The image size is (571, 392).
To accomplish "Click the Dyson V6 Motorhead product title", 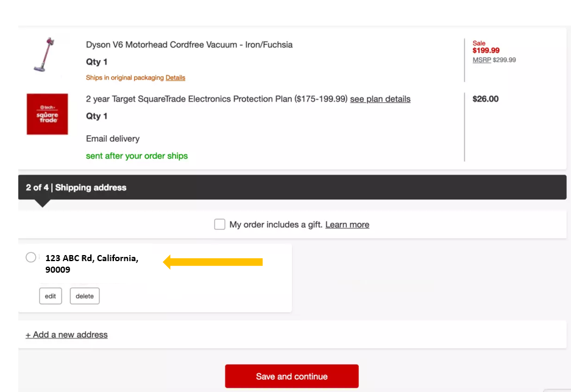I will click(x=189, y=44).
